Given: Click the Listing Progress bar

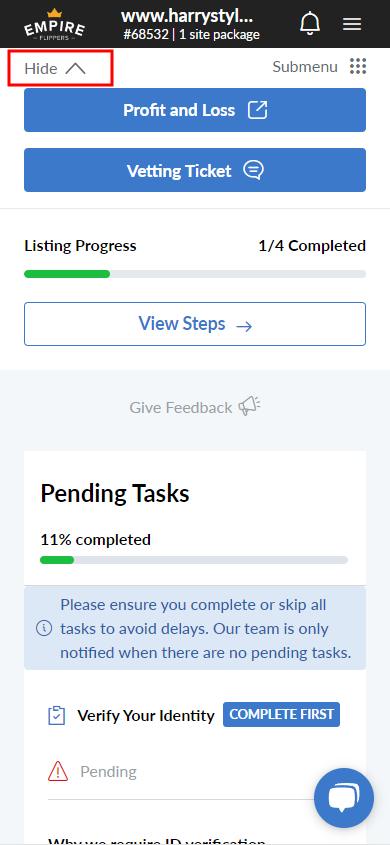Looking at the screenshot, I should (x=195, y=274).
